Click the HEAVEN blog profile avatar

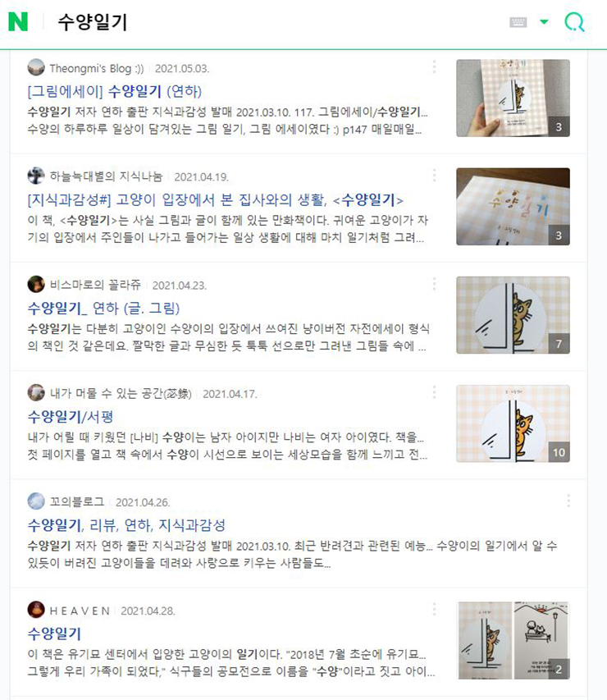coord(36,610)
